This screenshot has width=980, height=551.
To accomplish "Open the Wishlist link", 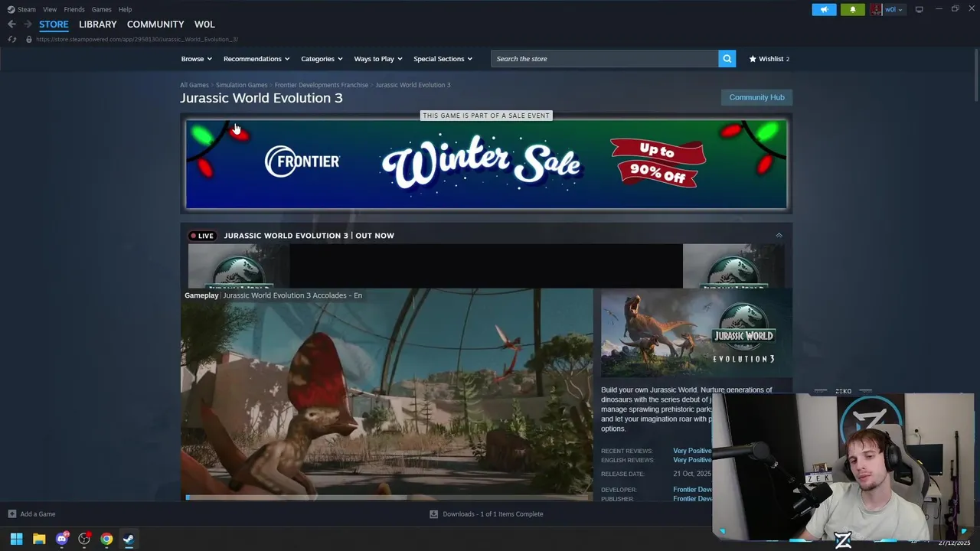I will (x=769, y=59).
